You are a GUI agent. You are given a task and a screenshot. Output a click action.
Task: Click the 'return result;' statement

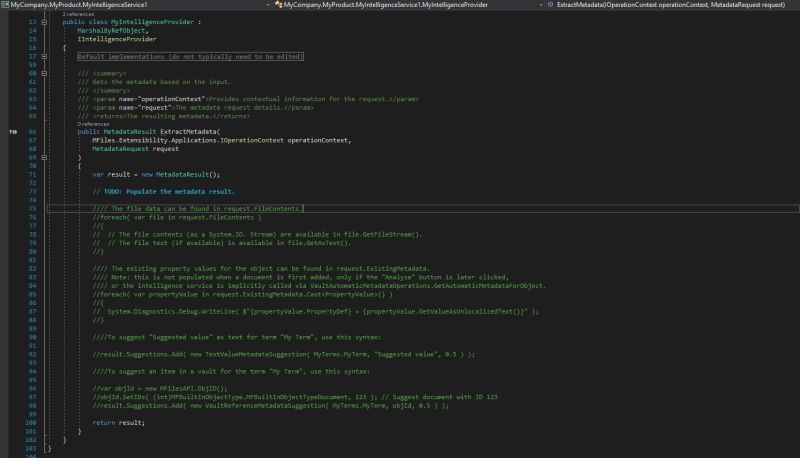pos(118,423)
